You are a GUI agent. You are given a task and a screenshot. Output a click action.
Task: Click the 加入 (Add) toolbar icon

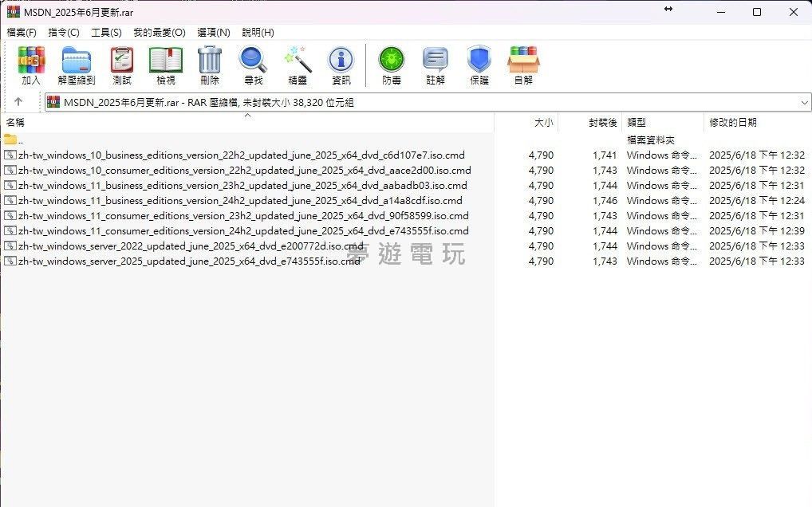(30, 65)
